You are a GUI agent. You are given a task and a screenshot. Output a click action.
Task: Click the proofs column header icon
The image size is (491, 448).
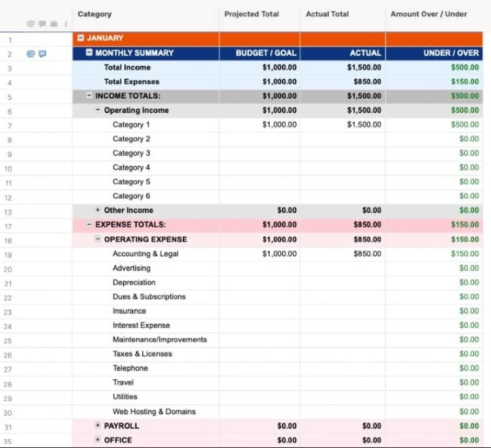point(54,24)
